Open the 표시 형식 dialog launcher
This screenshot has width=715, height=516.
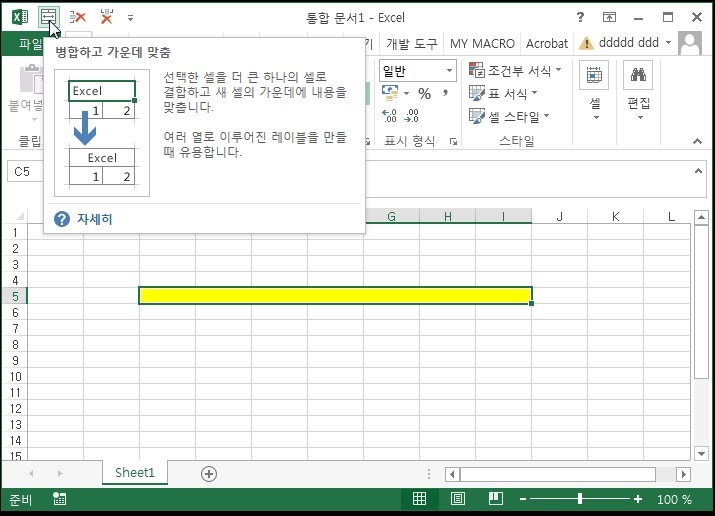453,141
